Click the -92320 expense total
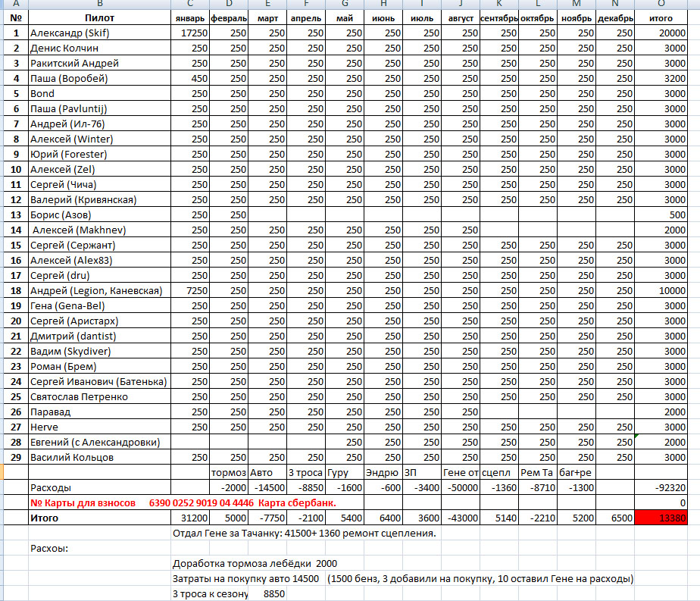700x601 pixels. (661, 488)
